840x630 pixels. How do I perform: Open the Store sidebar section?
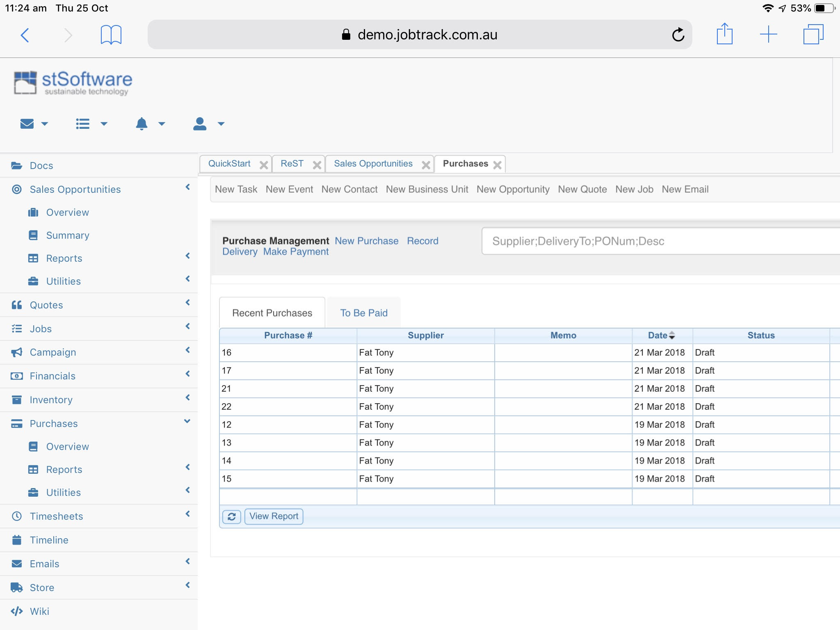(x=98, y=588)
